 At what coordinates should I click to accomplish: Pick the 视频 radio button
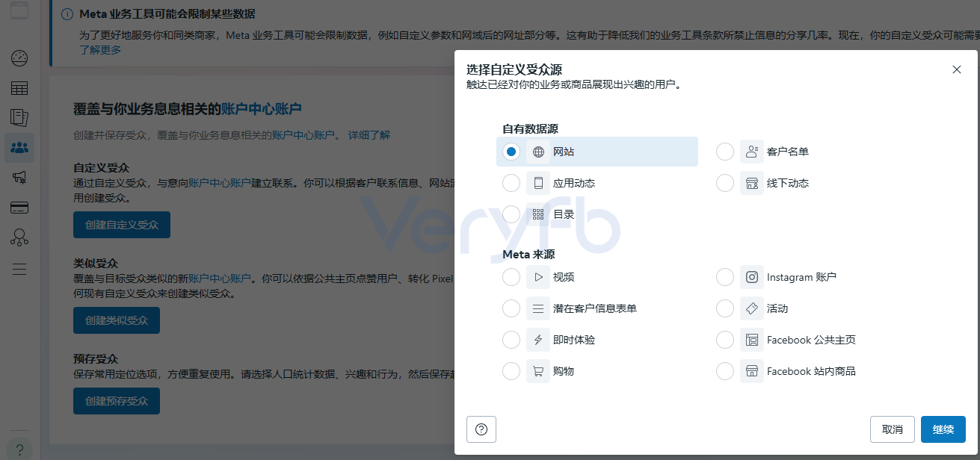(511, 277)
